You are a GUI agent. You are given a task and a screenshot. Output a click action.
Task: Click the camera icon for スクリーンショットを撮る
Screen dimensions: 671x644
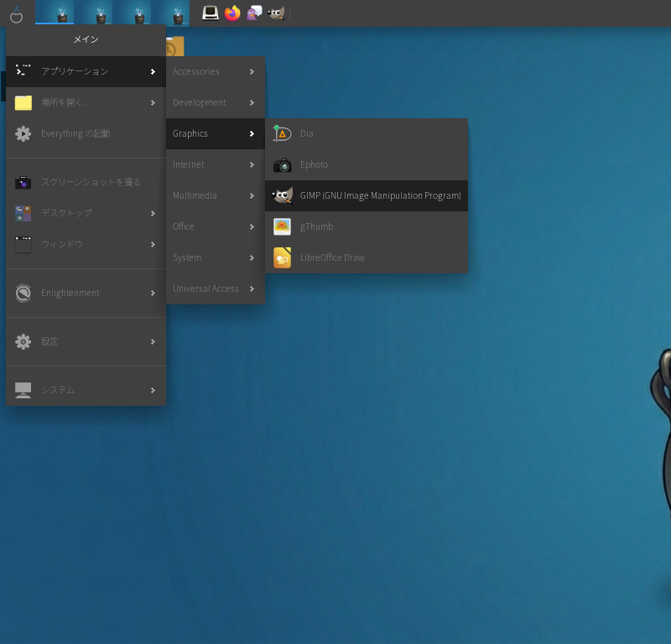click(x=23, y=182)
